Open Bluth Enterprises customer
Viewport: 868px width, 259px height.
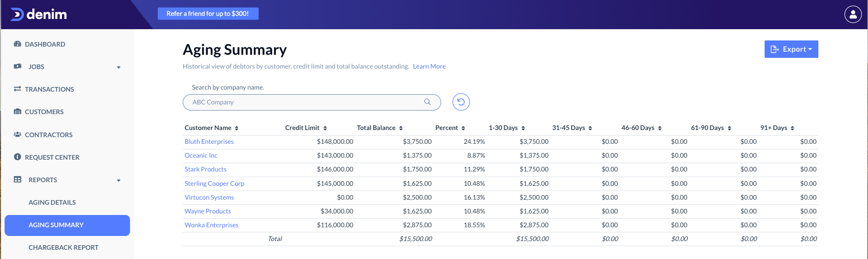[x=209, y=142]
